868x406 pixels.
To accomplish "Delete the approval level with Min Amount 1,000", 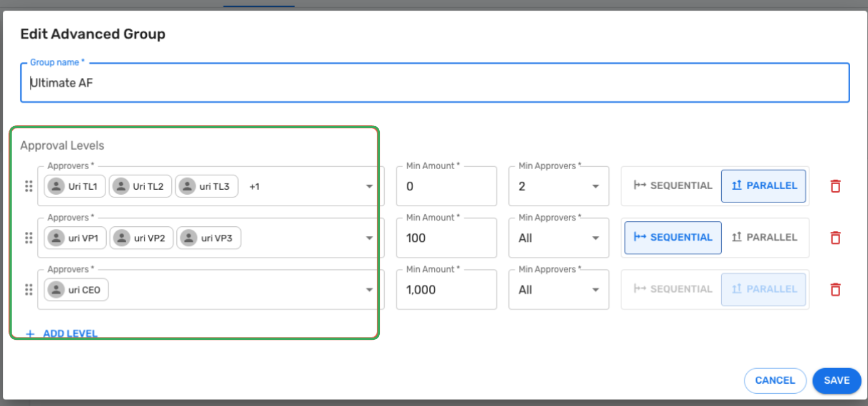I will [x=835, y=290].
